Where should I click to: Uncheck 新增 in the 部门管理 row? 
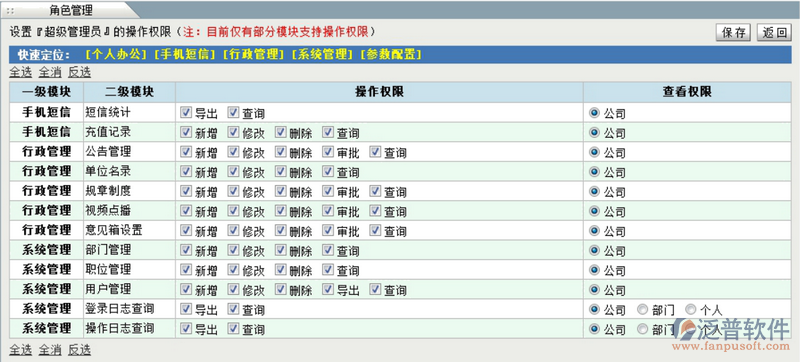click(186, 250)
